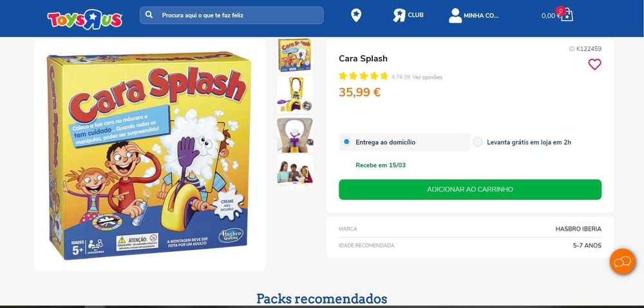Open the shopping bag cart icon
Viewport: 644px width, 308px height.
[x=567, y=16]
